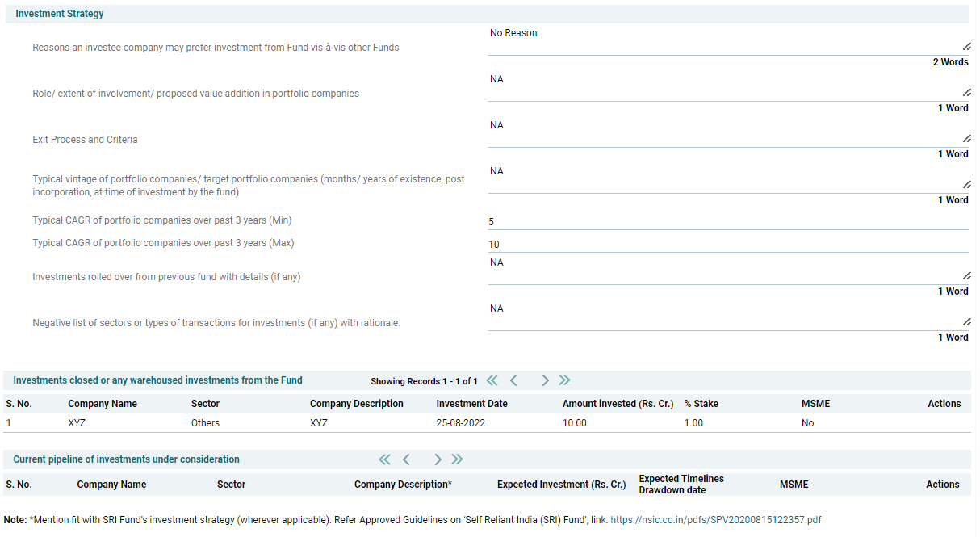The width and height of the screenshot is (980, 537).
Task: Click the Typical CAGR (Min) input field
Action: pyautogui.click(x=727, y=222)
